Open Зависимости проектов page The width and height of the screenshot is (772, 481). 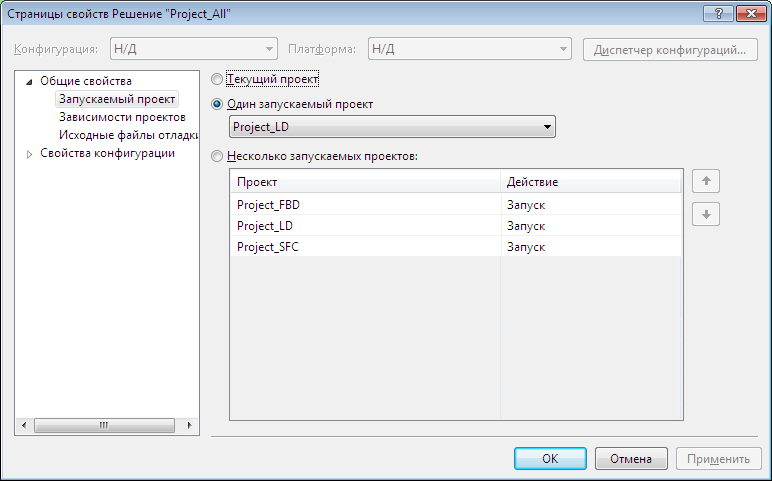[x=122, y=117]
